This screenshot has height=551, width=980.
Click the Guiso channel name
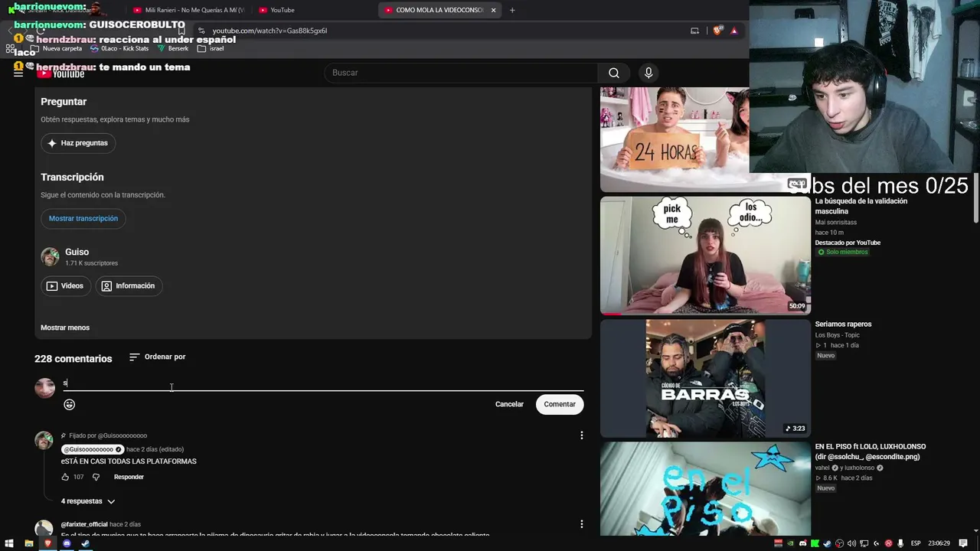77,252
